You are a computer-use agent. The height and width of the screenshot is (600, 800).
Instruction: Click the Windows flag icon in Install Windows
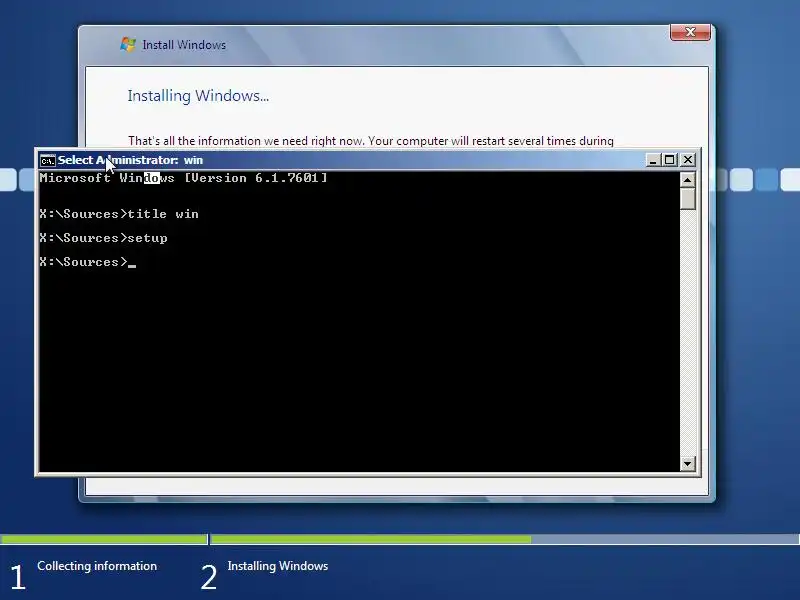pyautogui.click(x=128, y=44)
